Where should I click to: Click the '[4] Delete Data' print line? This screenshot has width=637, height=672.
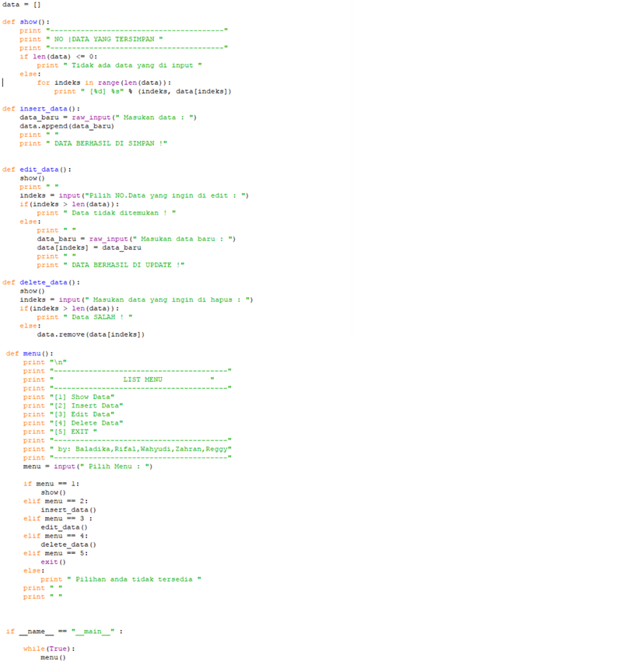pos(73,423)
